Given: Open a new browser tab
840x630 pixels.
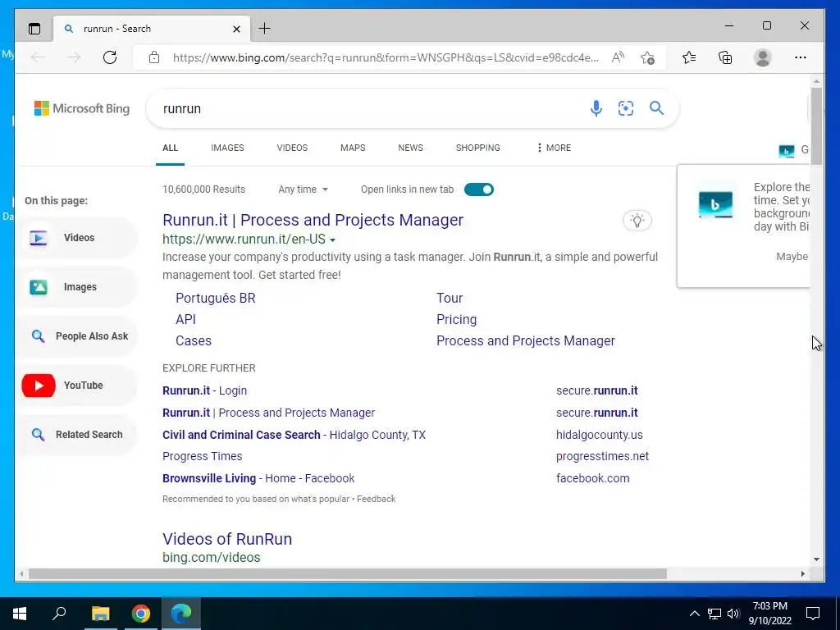Looking at the screenshot, I should (265, 29).
